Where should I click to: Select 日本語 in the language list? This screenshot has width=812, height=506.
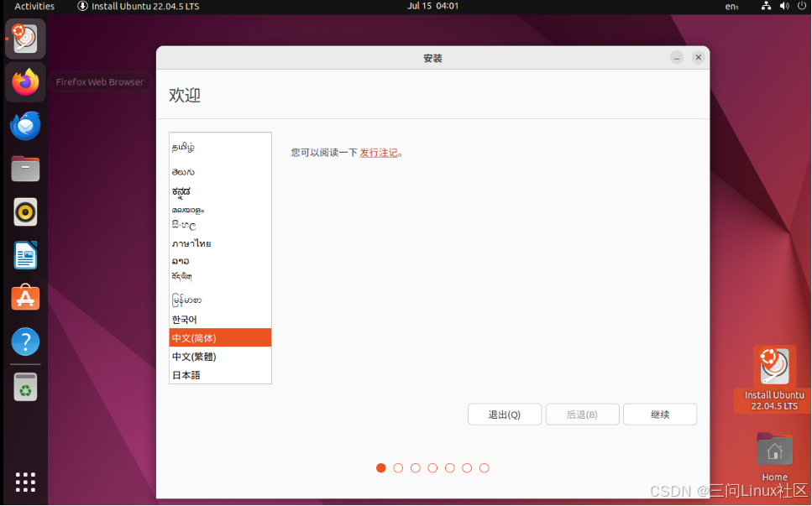[x=220, y=374]
